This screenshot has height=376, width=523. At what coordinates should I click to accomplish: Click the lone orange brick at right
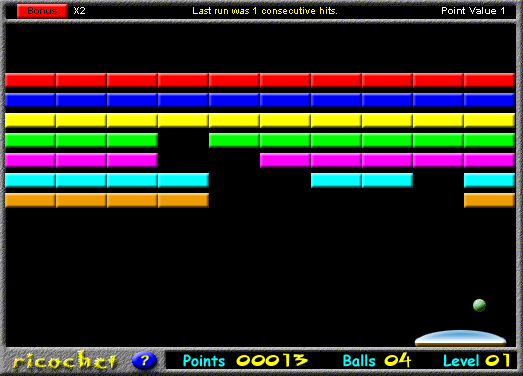tap(489, 201)
